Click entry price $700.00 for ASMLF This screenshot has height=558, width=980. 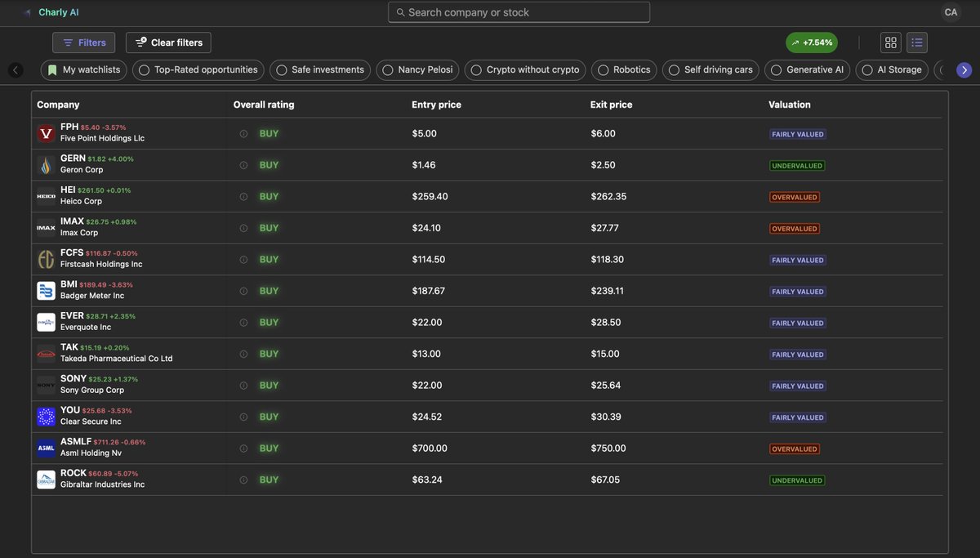tap(430, 449)
